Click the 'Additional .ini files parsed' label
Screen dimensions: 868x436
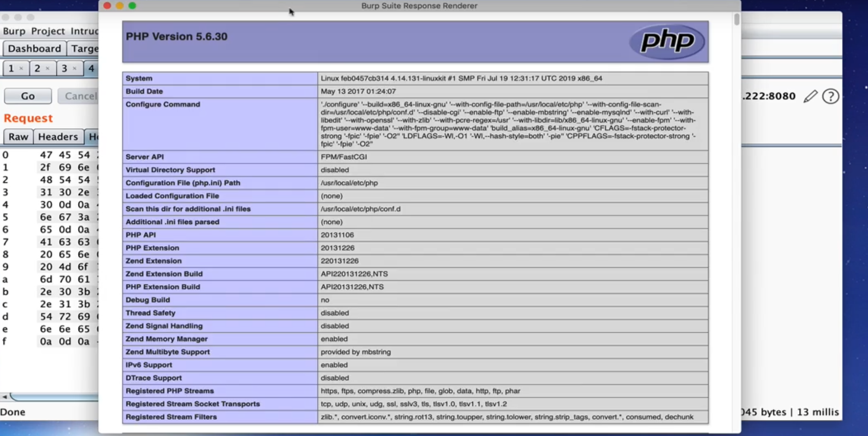[x=172, y=222]
